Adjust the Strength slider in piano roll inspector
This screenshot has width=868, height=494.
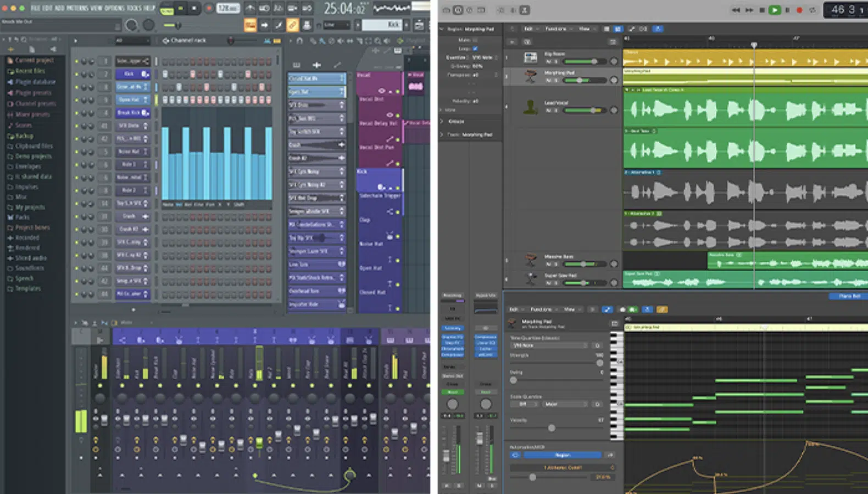(557, 363)
